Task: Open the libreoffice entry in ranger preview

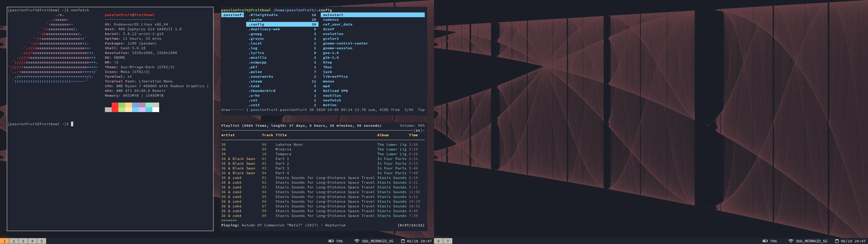Action: [x=335, y=77]
